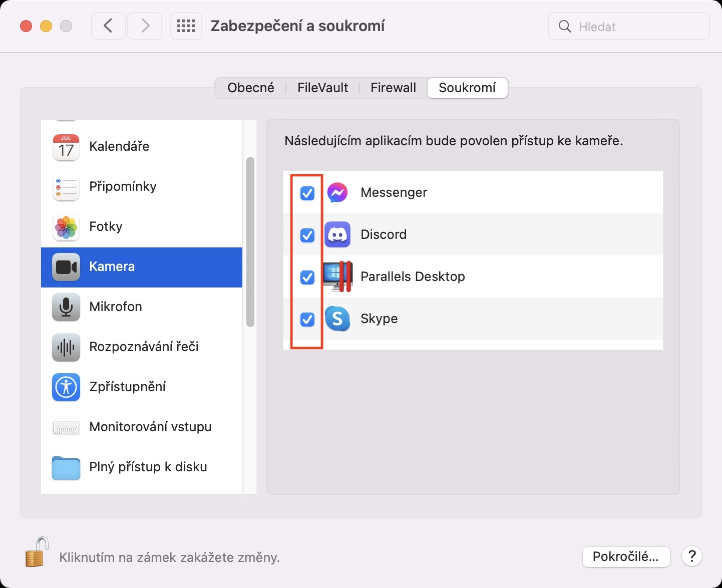The height and width of the screenshot is (588, 722).
Task: Click the sidebar list scrollbar
Action: coord(250,242)
